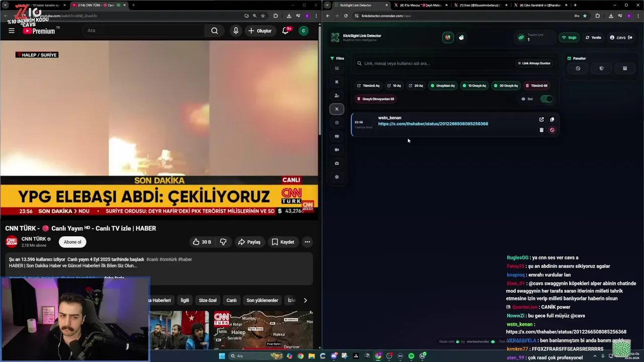This screenshot has height=362, width=644.
Task: Copy the wstn_kenan link
Action: tap(552, 119)
